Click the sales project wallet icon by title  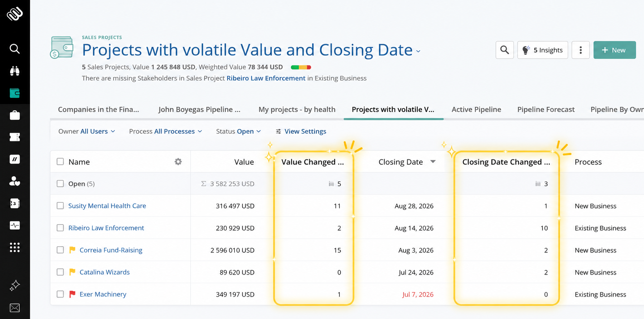(x=61, y=47)
